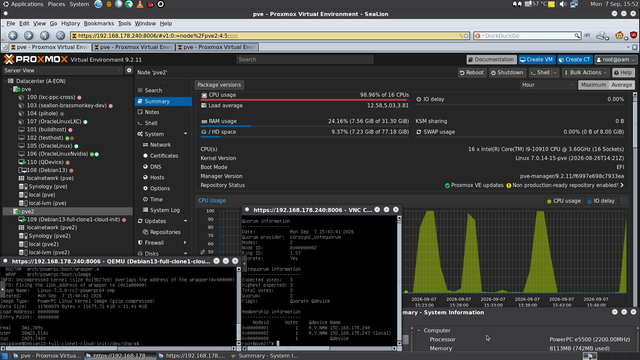The height and width of the screenshot is (360, 640).
Task: Click the RAM usage progress bar
Action: (x=304, y=126)
